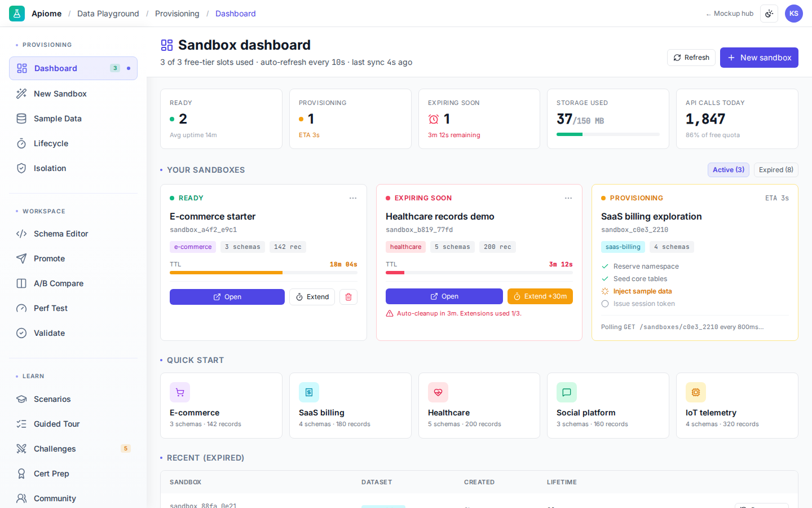
Task: Open the Isolation section
Action: [73, 168]
